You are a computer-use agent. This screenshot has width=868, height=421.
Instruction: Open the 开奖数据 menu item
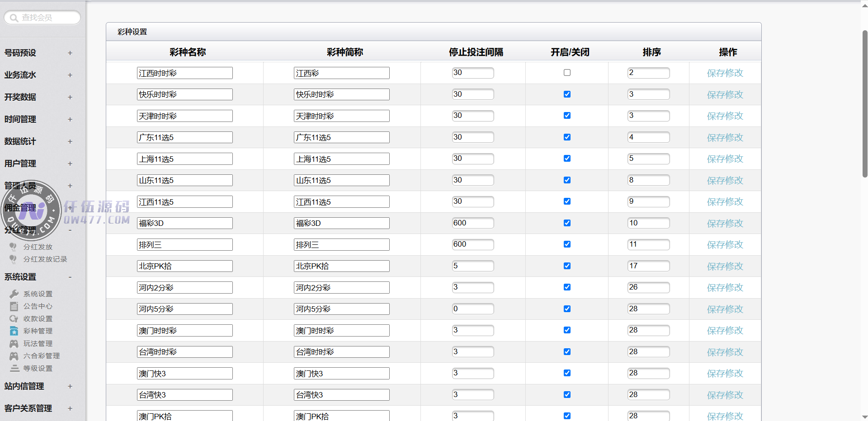pos(20,97)
